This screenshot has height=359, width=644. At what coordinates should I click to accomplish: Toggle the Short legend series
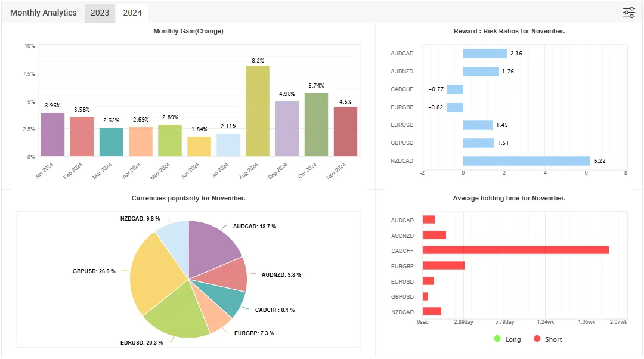pyautogui.click(x=548, y=339)
